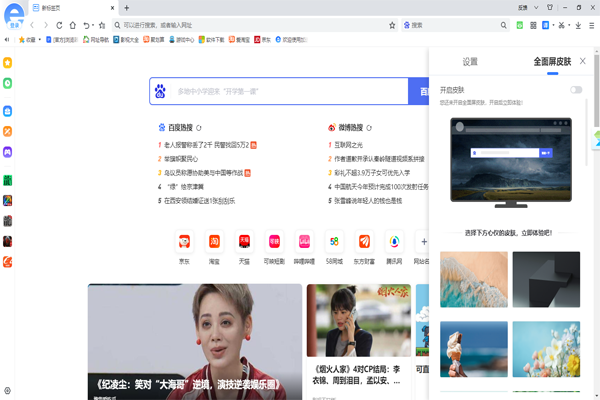Open the 纪凌尘 news headline image
Viewport: 600px width, 400px height.
(195, 342)
